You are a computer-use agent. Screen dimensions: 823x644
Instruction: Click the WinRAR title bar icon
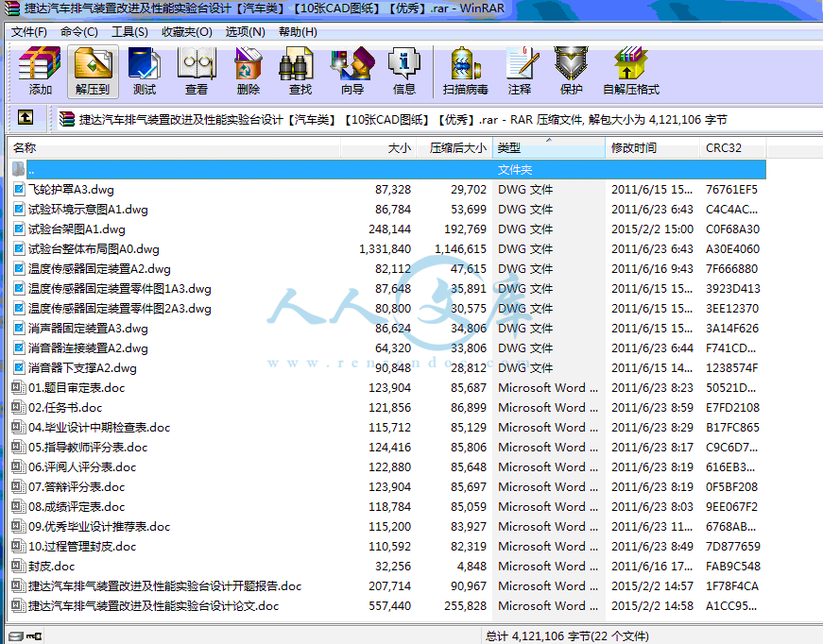point(12,8)
